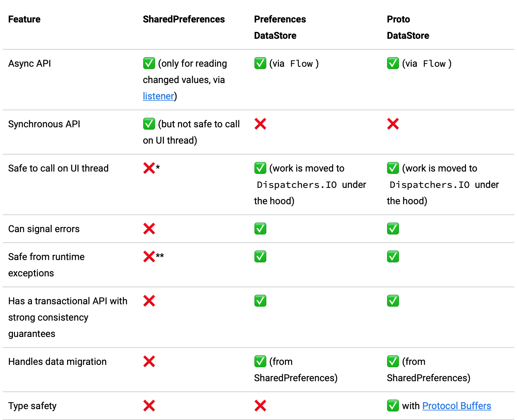This screenshot has height=420, width=517.
Task: Click green check for Preferences DataStore runtime exceptions
Action: coord(260,257)
